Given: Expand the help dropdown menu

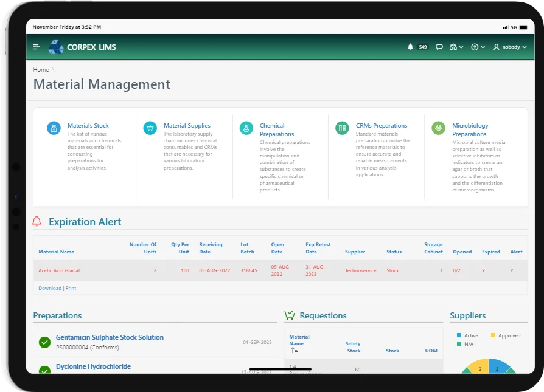Looking at the screenshot, I should tap(478, 47).
